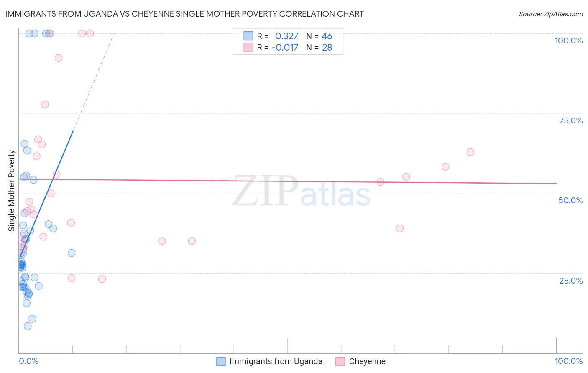
Task: Click the rightmost pink data point
Action: (x=470, y=152)
